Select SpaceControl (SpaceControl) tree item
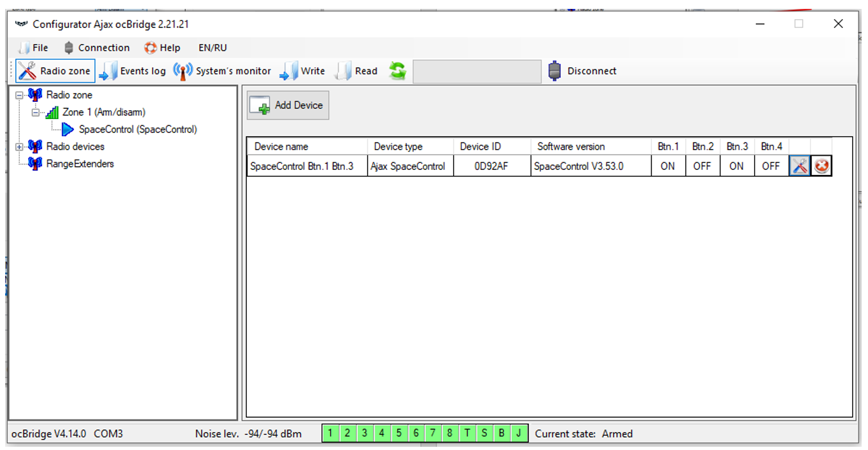 (137, 129)
